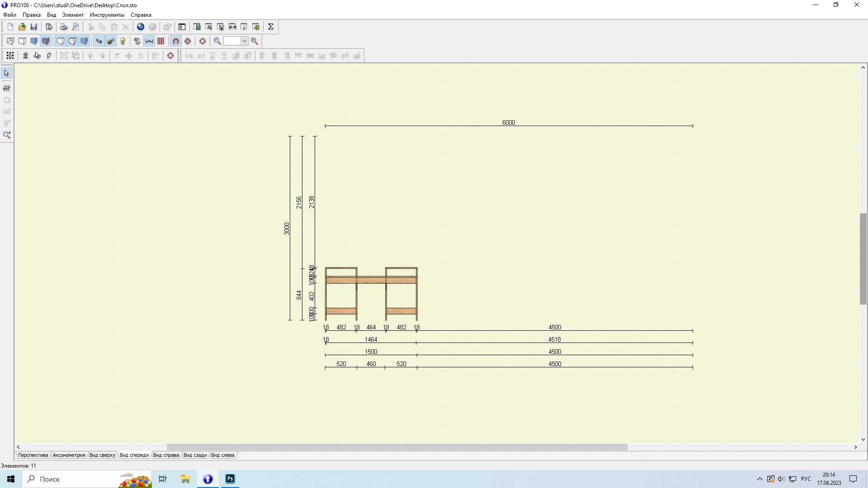868x488 pixels.
Task: Click the Undo blue arrow icon
Action: pyautogui.click(x=141, y=27)
